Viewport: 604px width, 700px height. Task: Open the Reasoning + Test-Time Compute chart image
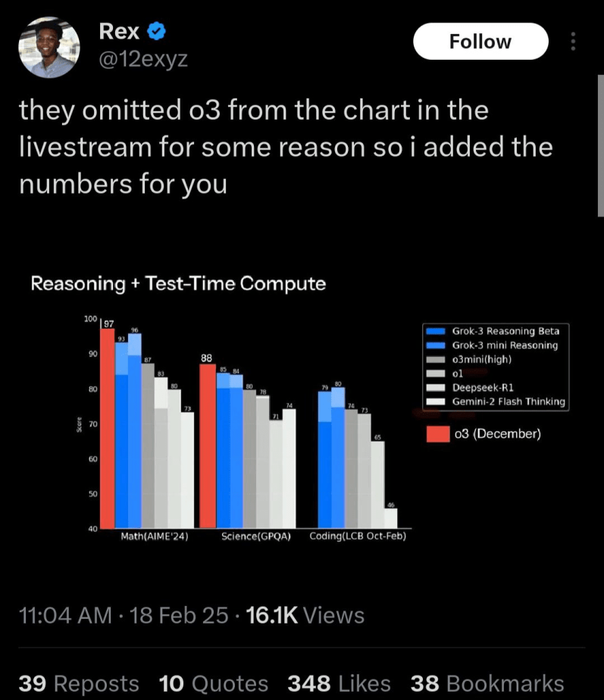point(303,409)
